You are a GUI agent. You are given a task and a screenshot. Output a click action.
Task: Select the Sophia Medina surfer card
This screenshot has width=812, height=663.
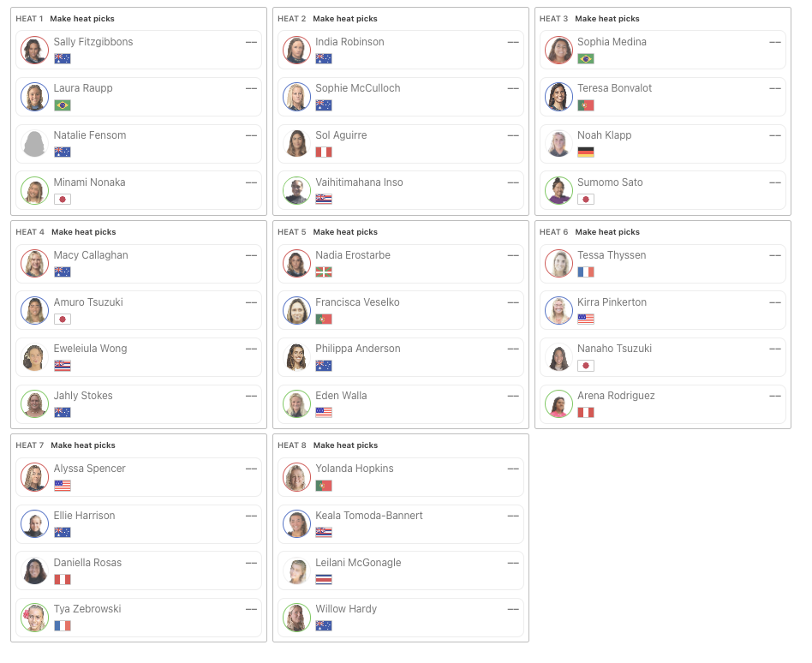[x=662, y=50]
